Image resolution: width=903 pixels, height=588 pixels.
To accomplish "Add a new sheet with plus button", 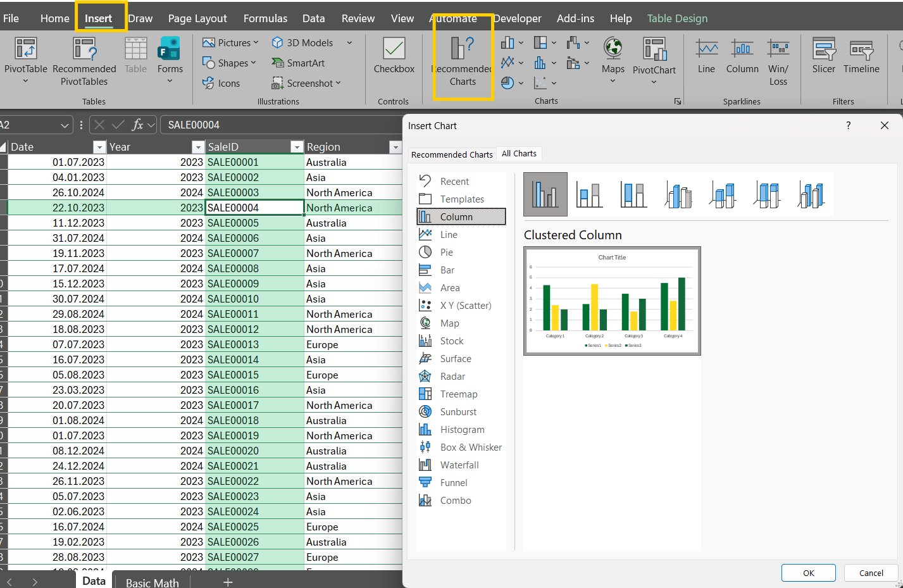I will coord(228,582).
